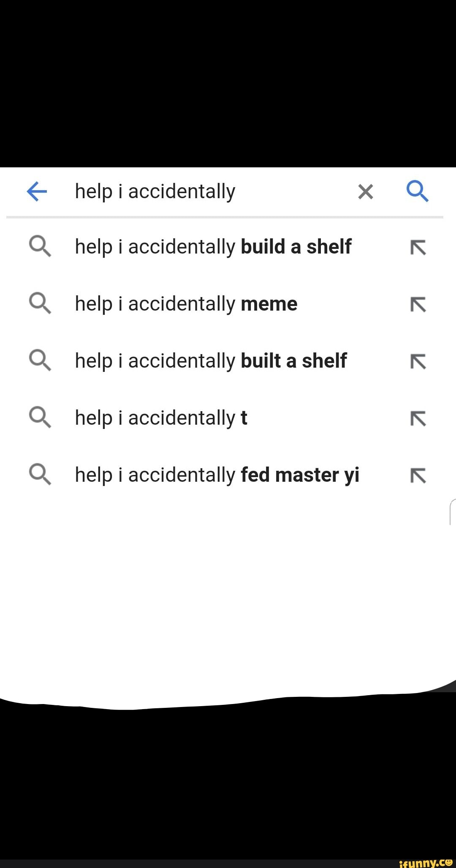
Task: Tap the magnifier icon beside 'meme'
Action: pos(40,304)
